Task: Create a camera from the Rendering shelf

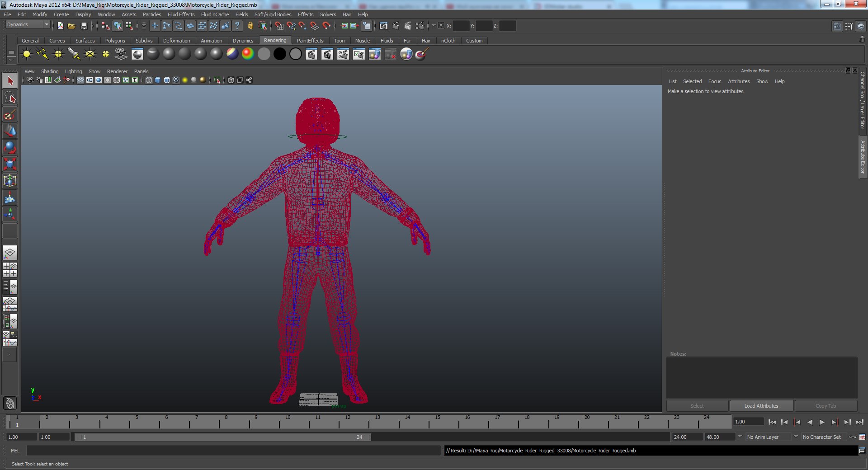Action: (x=121, y=54)
